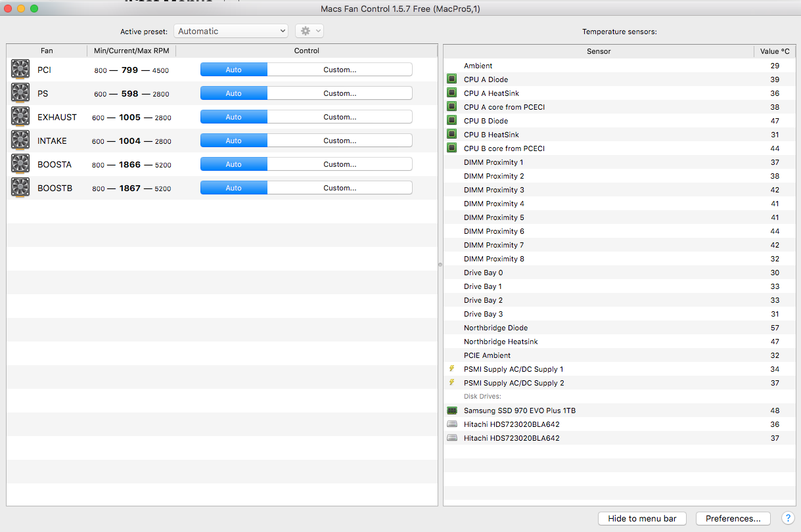This screenshot has height=532, width=801.
Task: Click the CPU A core from PCECI chip icon
Action: (x=451, y=106)
